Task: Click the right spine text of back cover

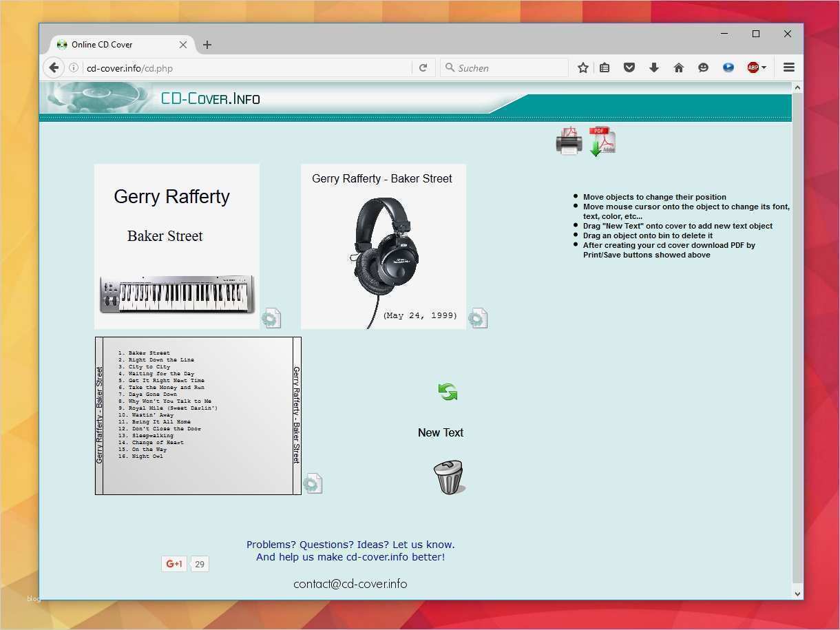Action: [297, 414]
